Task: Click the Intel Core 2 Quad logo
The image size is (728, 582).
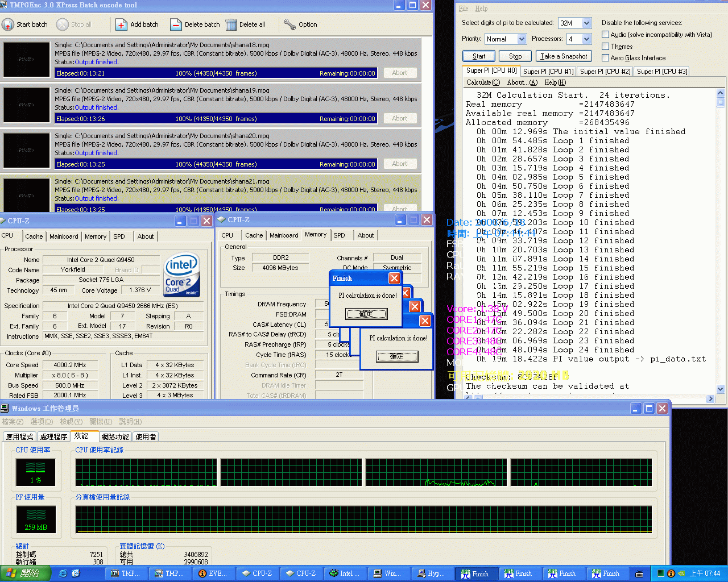Action: coord(182,275)
